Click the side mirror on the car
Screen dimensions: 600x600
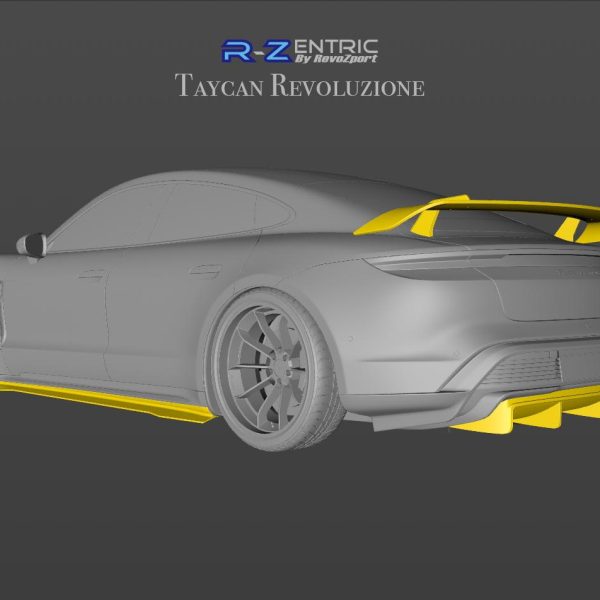tap(32, 245)
